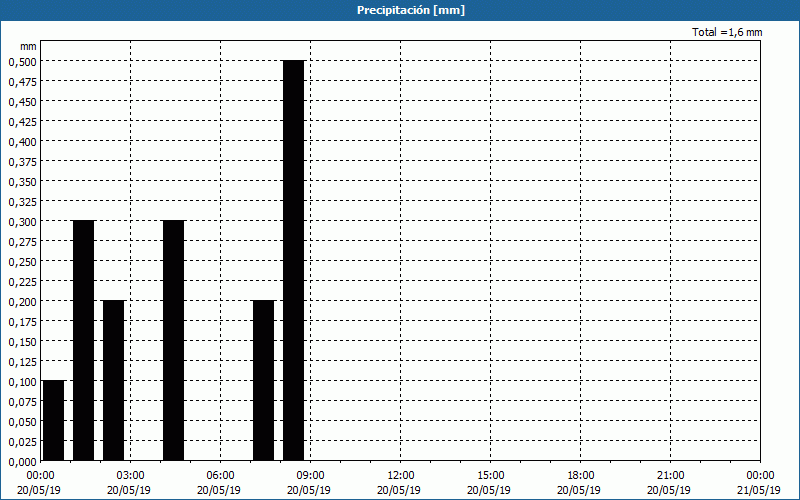Click the 03:00 time label
The width and height of the screenshot is (800, 500).
pos(131,476)
